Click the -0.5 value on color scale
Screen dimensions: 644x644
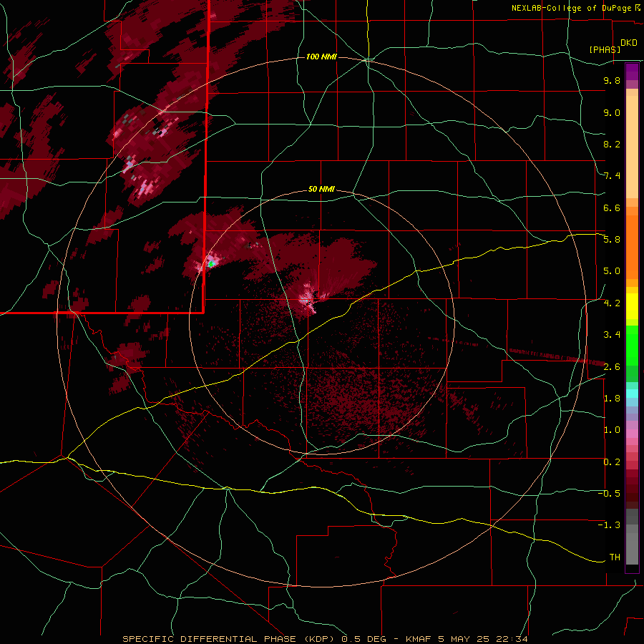[609, 494]
